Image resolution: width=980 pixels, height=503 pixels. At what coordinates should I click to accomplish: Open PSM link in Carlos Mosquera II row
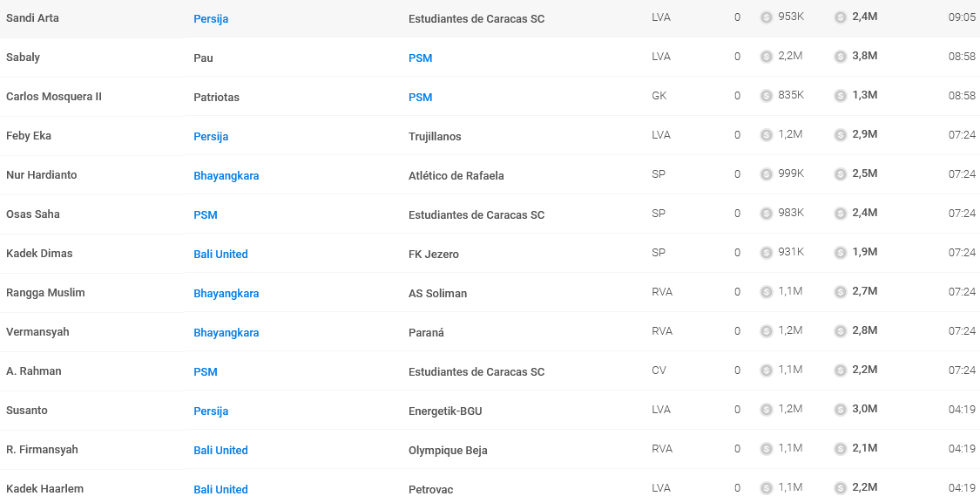[x=420, y=97]
